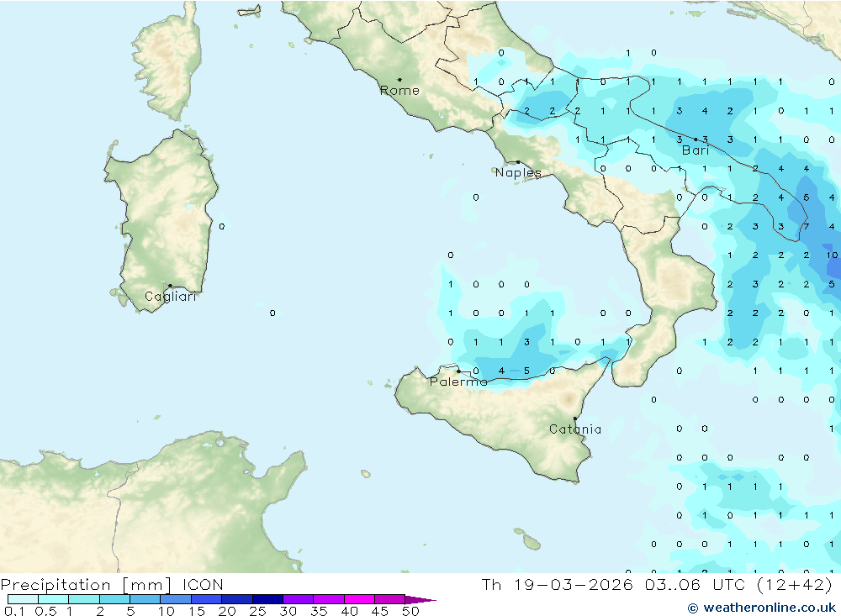Select the 40–45 mm magenta legend color
The width and height of the screenshot is (841, 616).
(x=359, y=599)
